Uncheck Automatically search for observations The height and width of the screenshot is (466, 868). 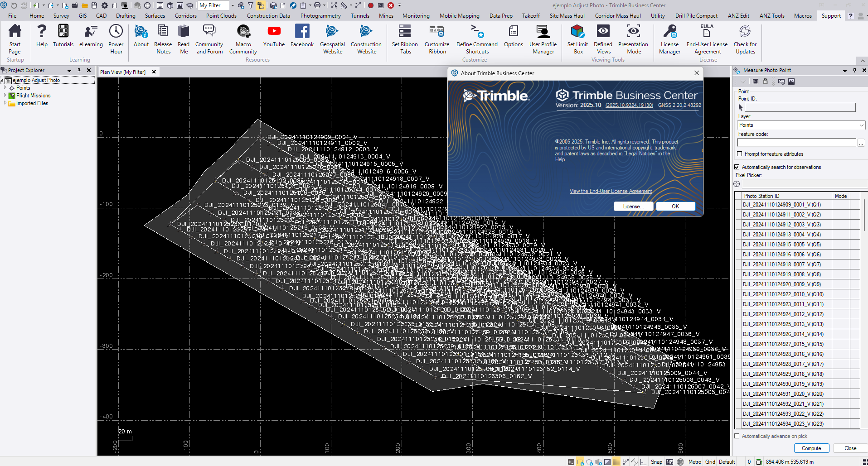(737, 167)
